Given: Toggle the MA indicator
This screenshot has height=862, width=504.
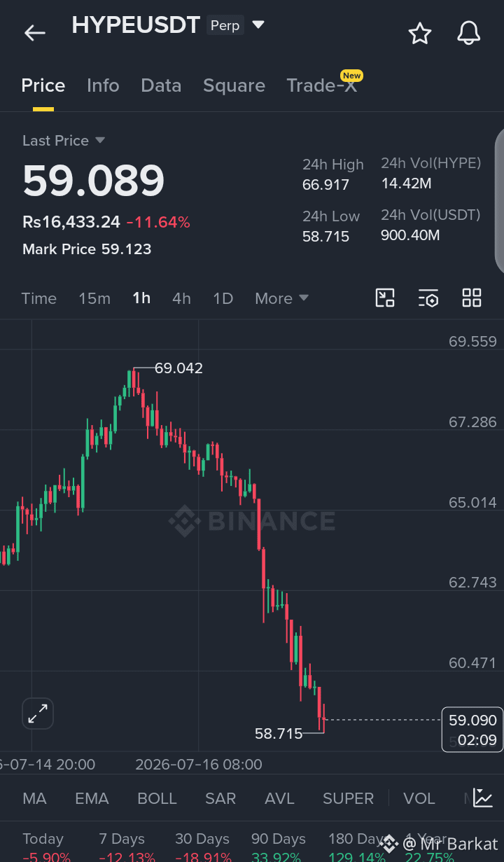Looking at the screenshot, I should click(x=34, y=798).
